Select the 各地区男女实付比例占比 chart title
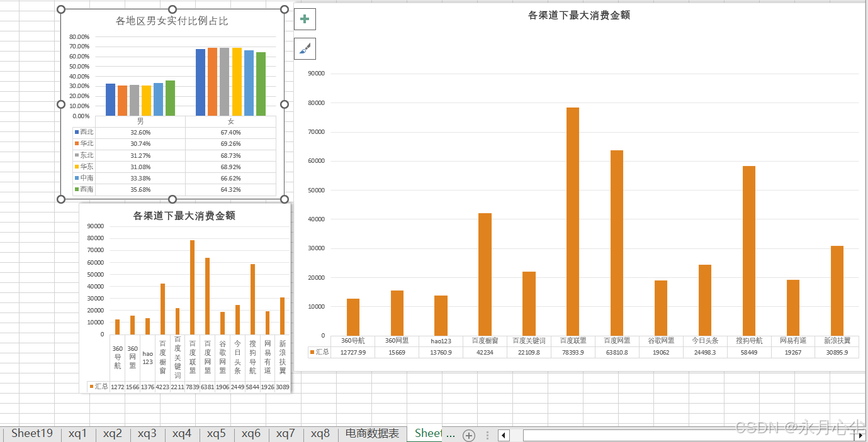868x442 pixels. tap(172, 21)
